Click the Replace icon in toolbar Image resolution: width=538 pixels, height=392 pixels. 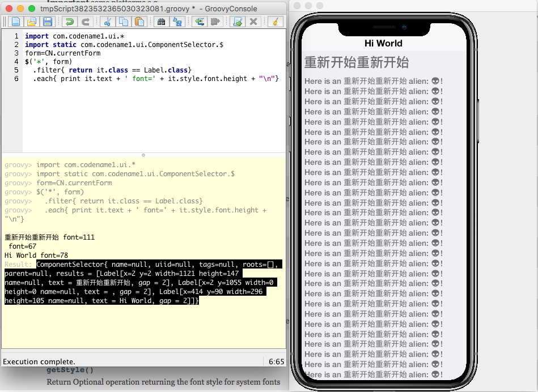click(x=177, y=22)
